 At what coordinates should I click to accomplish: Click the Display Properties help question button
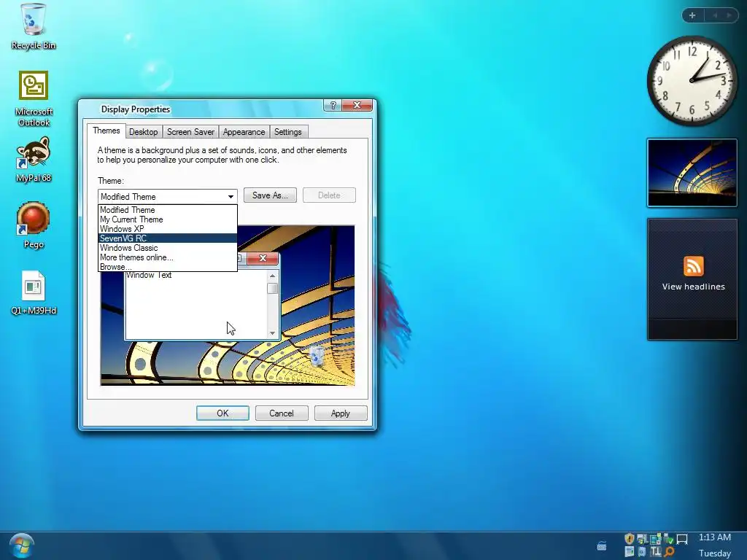[333, 105]
